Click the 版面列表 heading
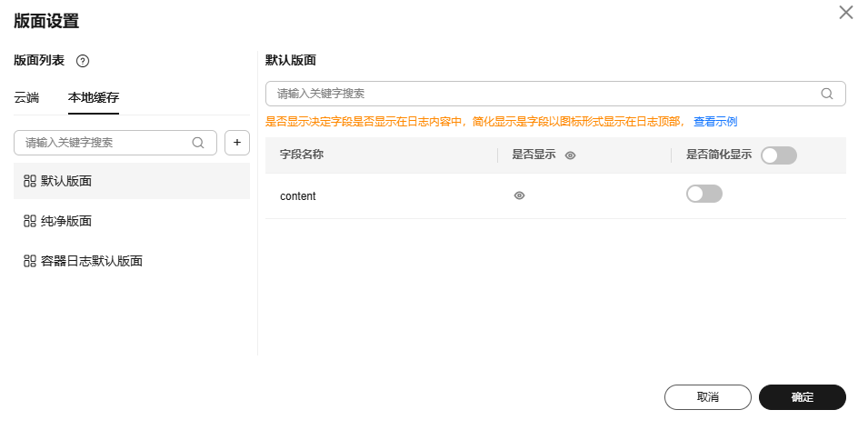 39,61
